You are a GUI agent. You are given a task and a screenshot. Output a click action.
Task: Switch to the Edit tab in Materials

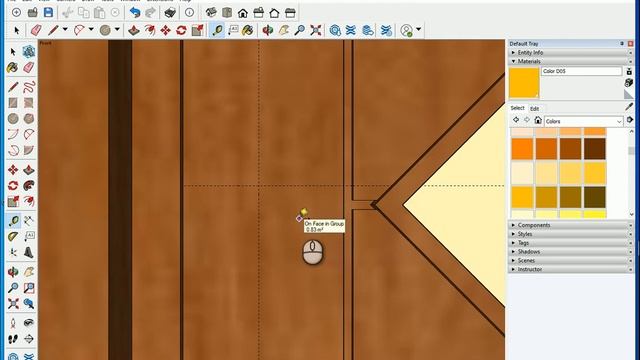coord(534,109)
